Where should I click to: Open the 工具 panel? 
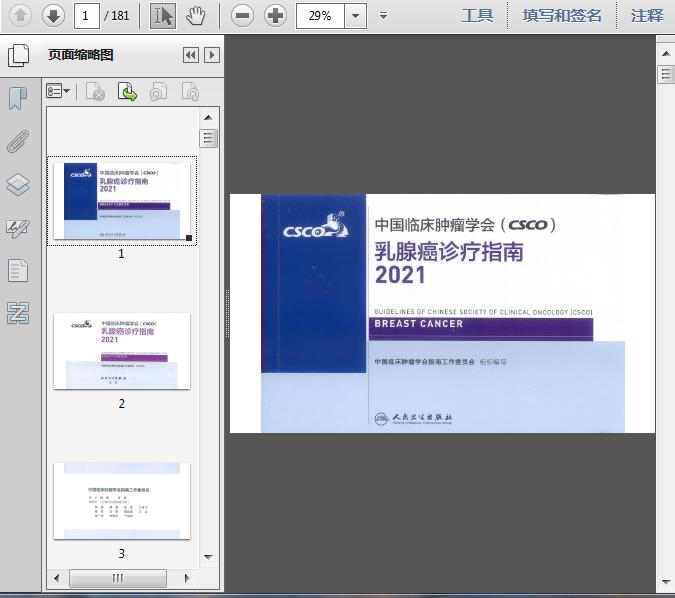click(x=477, y=16)
